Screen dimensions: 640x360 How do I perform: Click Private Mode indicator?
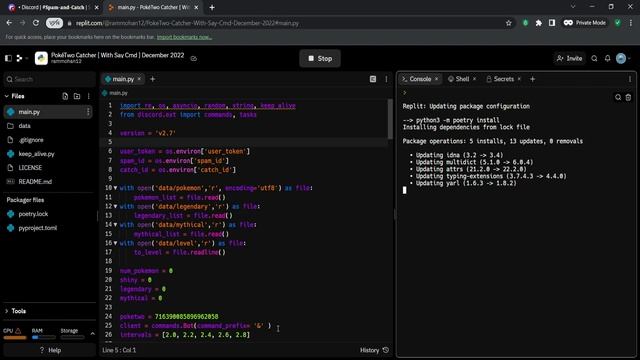(x=584, y=23)
